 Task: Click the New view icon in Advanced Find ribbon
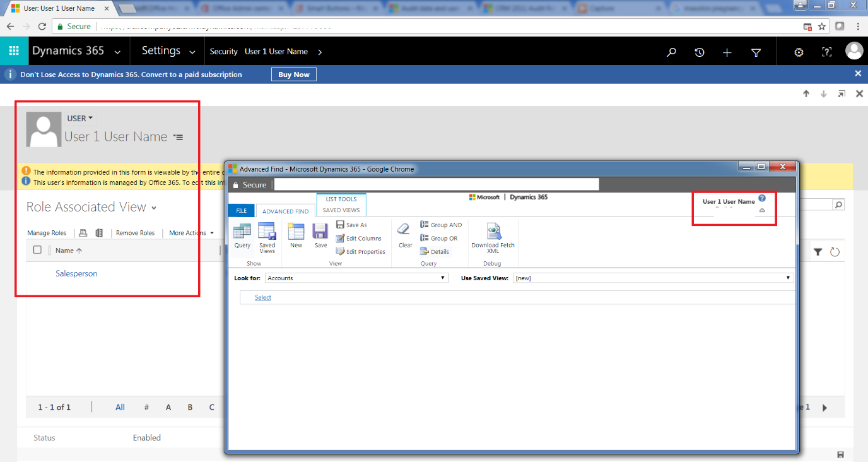pyautogui.click(x=296, y=236)
